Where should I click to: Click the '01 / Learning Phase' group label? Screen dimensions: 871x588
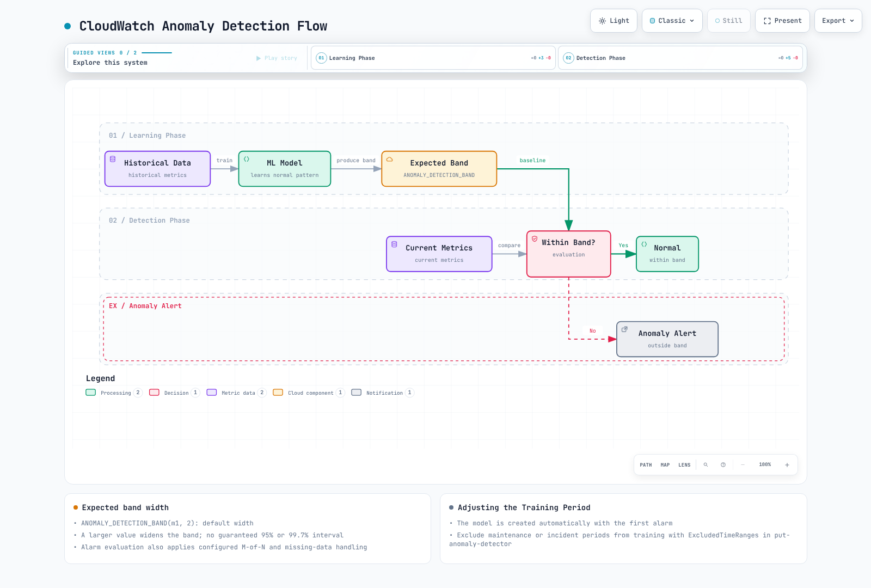pos(147,136)
